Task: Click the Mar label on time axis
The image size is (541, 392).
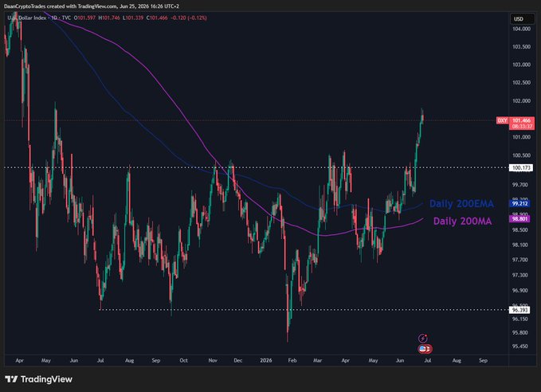Action: point(317,360)
